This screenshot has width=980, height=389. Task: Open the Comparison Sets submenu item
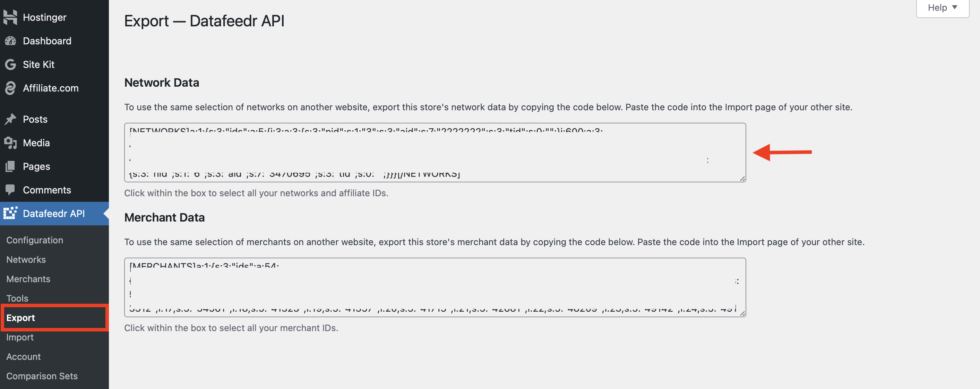coord(42,376)
